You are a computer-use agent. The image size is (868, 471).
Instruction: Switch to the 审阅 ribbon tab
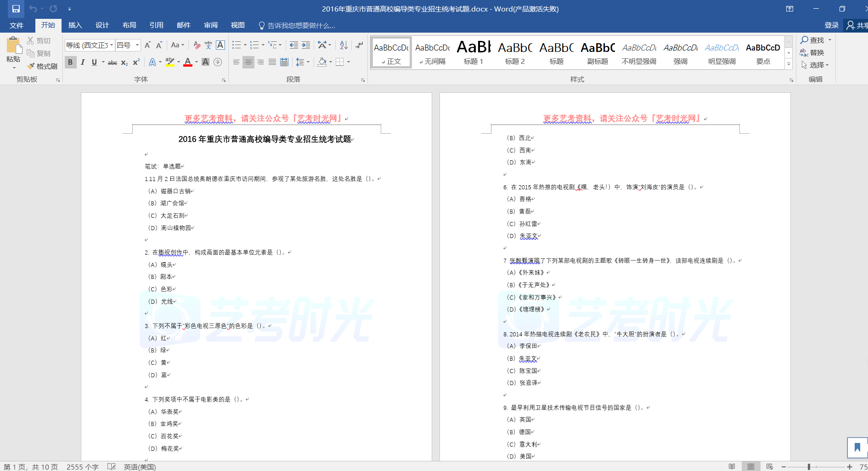point(211,25)
